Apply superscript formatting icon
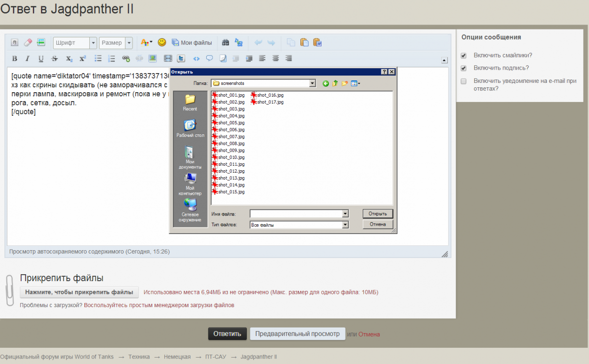 82,58
